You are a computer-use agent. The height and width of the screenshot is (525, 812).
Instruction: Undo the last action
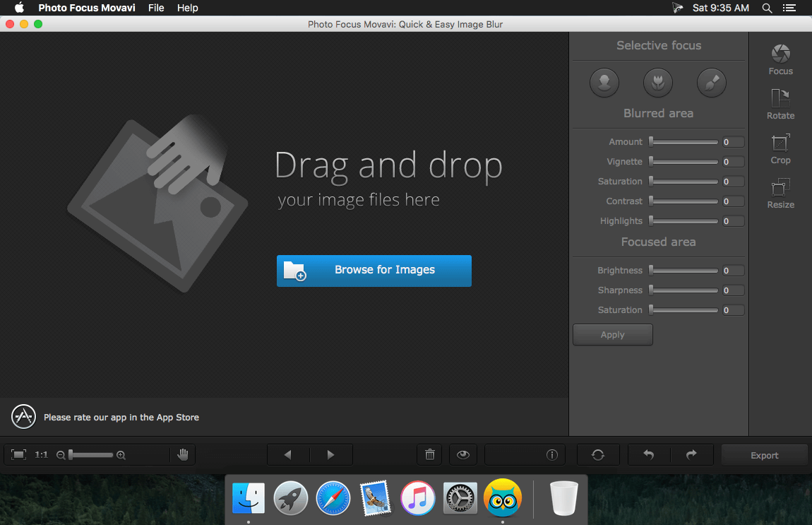(x=649, y=454)
